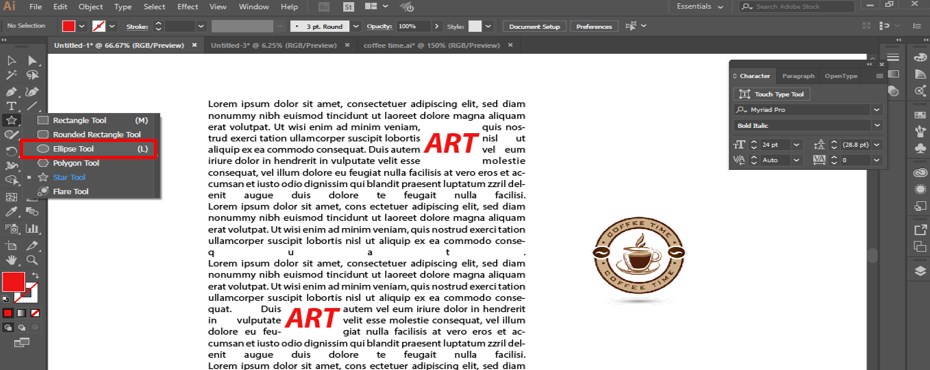
Task: Click the Bridge Br icon
Action: point(324,7)
